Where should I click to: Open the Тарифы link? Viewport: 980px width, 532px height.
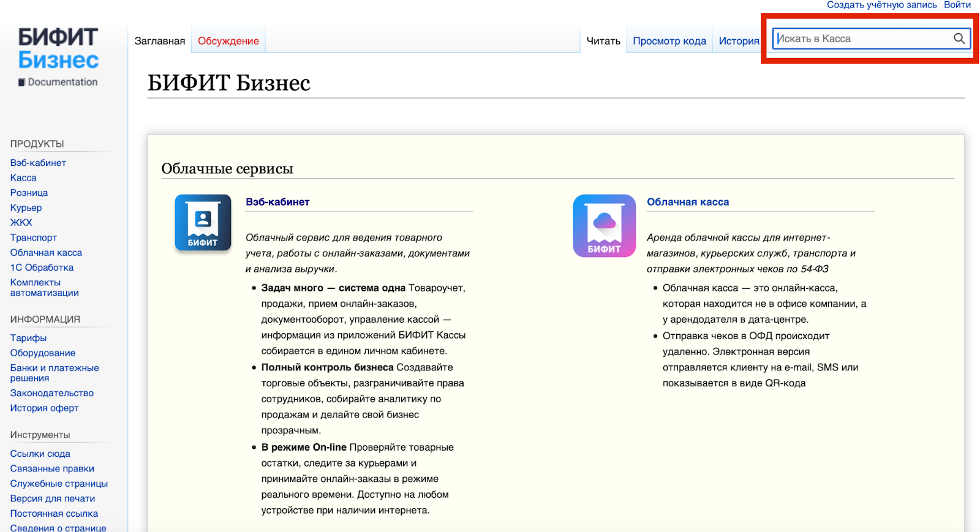(x=28, y=338)
